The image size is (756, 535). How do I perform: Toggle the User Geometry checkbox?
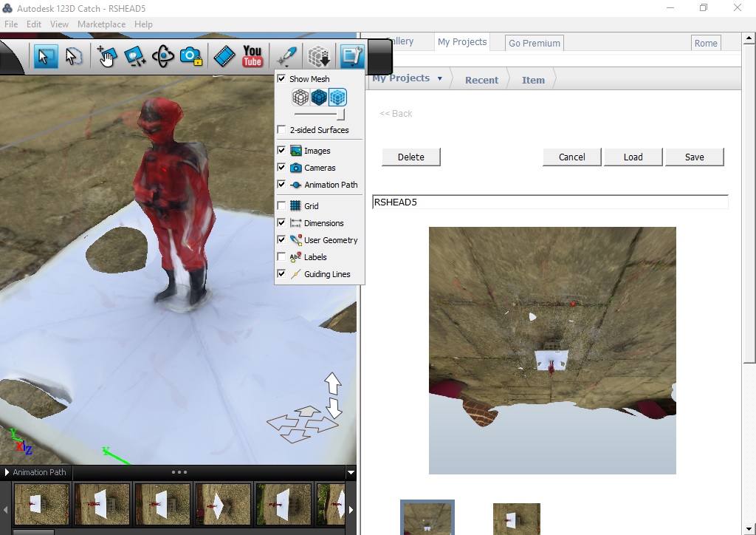pos(281,239)
